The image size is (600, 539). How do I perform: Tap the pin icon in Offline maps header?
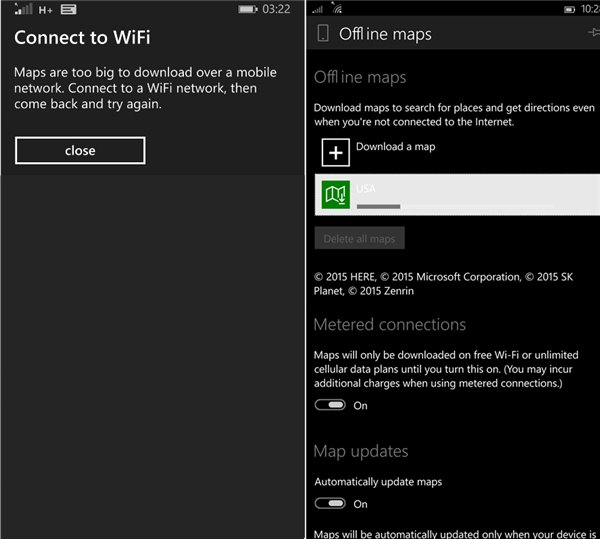coord(594,33)
